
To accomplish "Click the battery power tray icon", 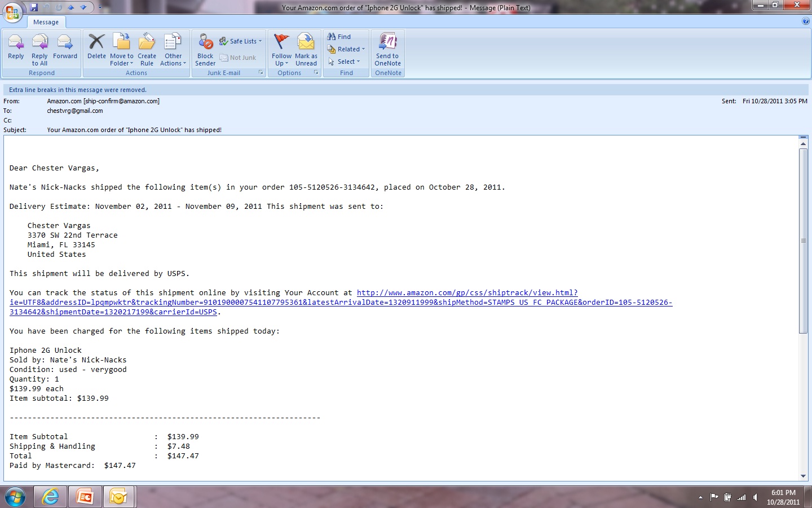I will [728, 497].
